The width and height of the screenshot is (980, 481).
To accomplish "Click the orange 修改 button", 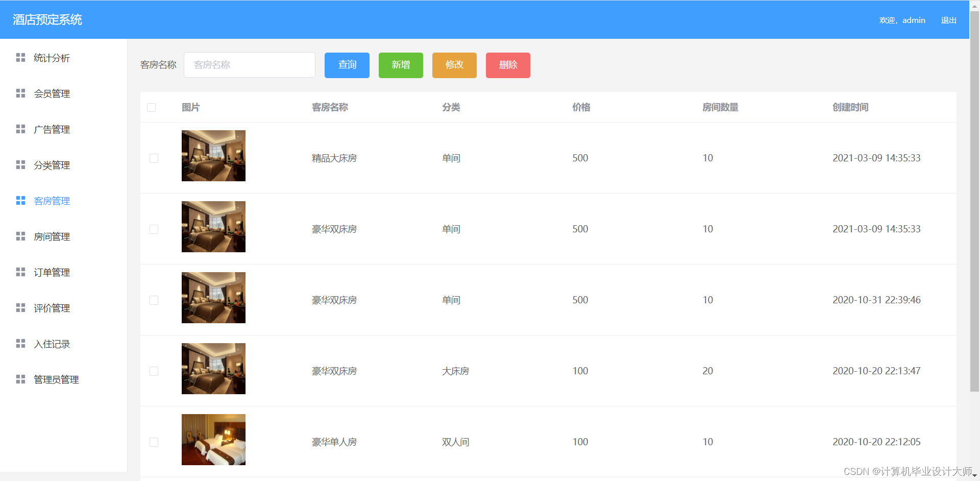I will click(454, 65).
